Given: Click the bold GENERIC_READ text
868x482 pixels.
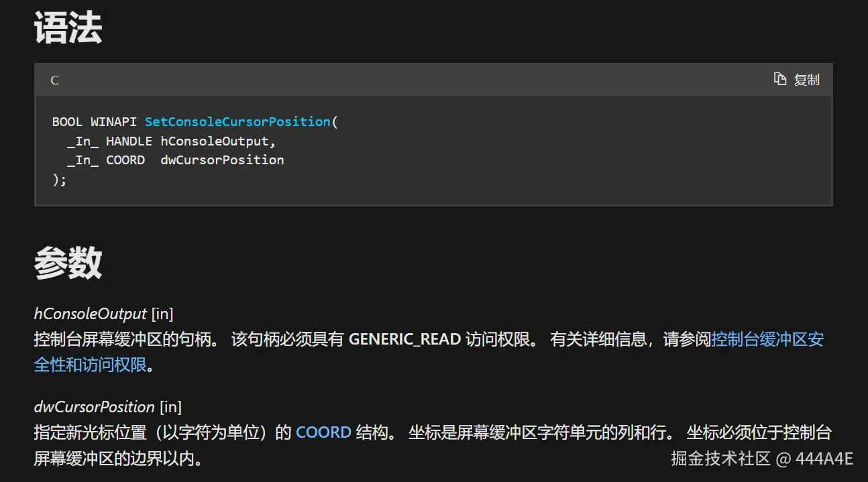Looking at the screenshot, I should 404,339.
